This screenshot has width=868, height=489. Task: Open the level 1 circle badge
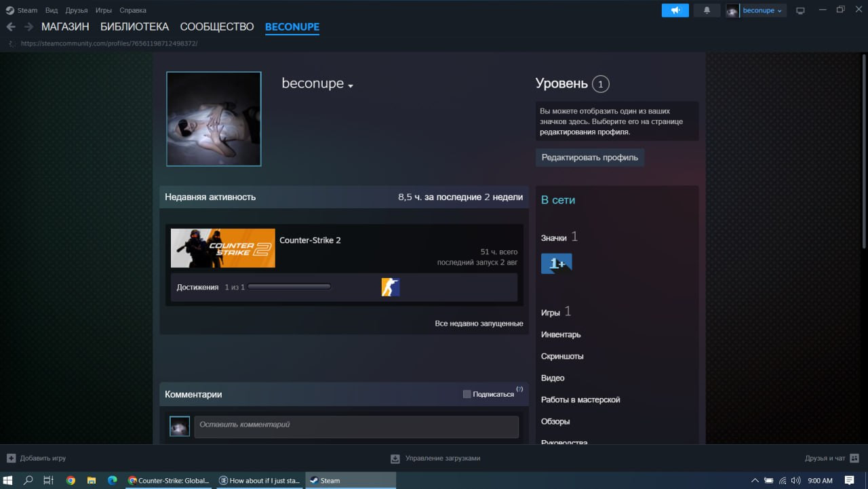coord(600,84)
